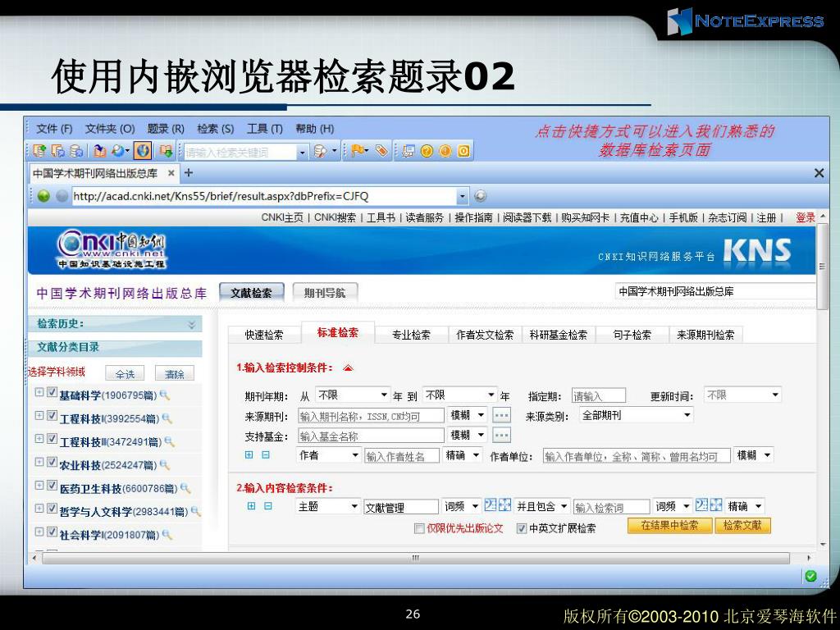Click the tag label toolbar icon

tap(381, 151)
